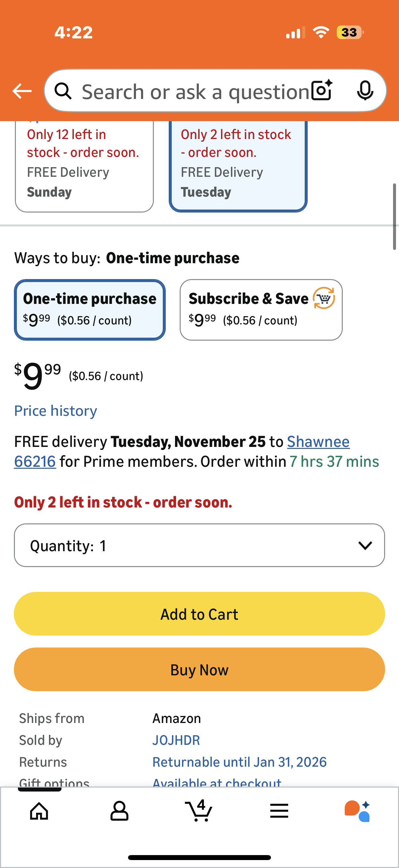The height and width of the screenshot is (868, 399).
Task: Tap the back arrow icon
Action: 22,91
